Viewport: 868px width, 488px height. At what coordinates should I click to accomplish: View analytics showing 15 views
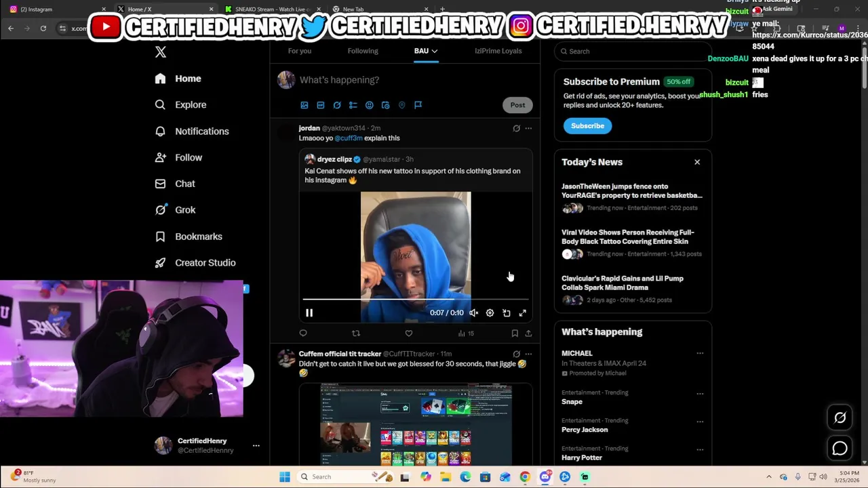[x=466, y=333]
